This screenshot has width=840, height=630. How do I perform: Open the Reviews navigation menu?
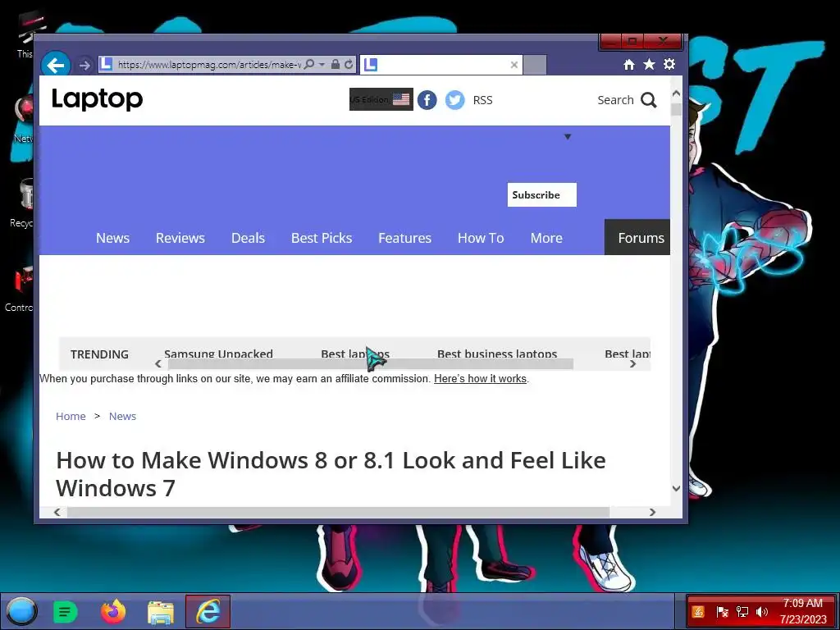[180, 238]
